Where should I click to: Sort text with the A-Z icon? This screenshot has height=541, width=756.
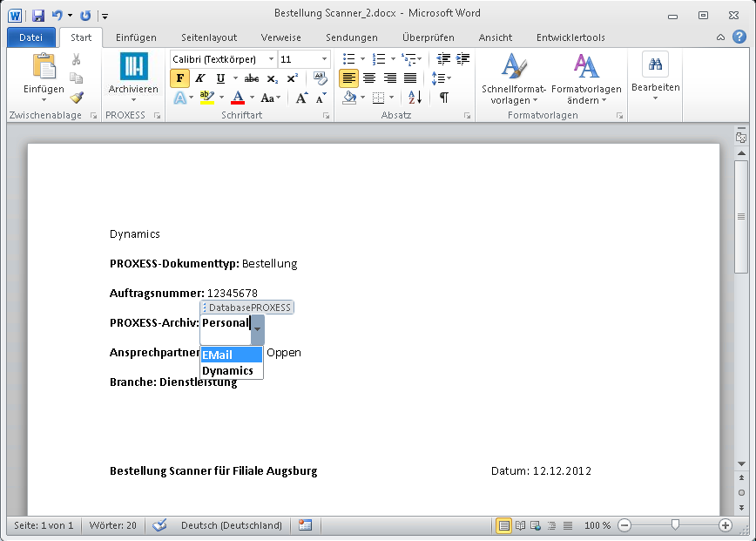415,98
